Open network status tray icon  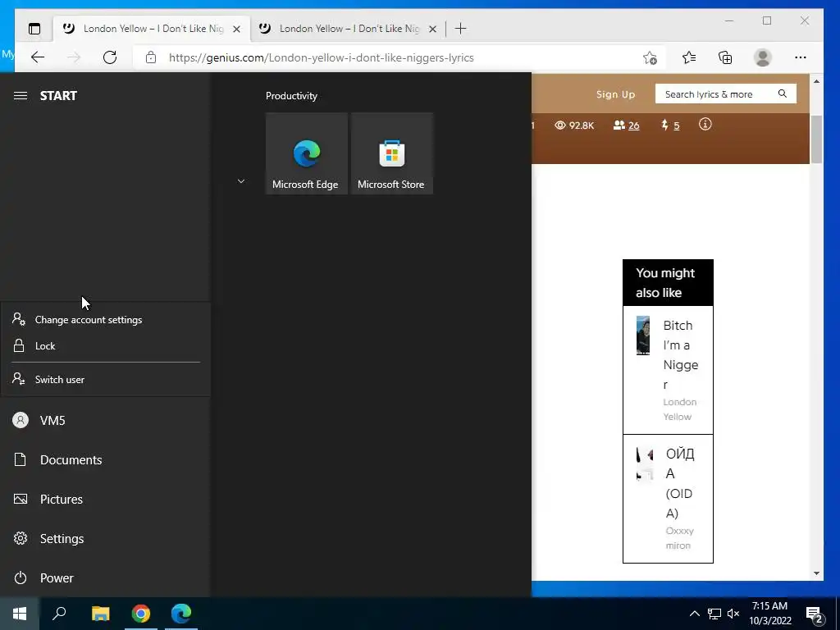714,614
